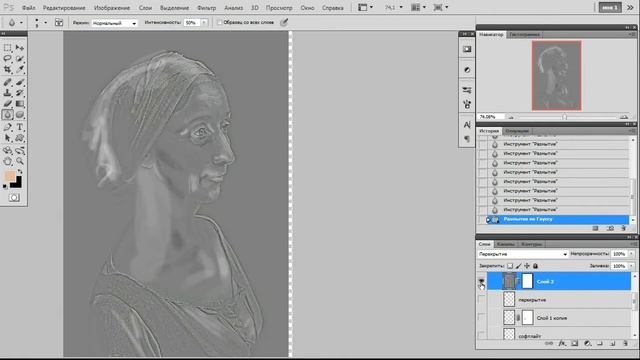This screenshot has width=640, height=360.
Task: Open Заливка 100% dropdown arrow
Action: [631, 266]
